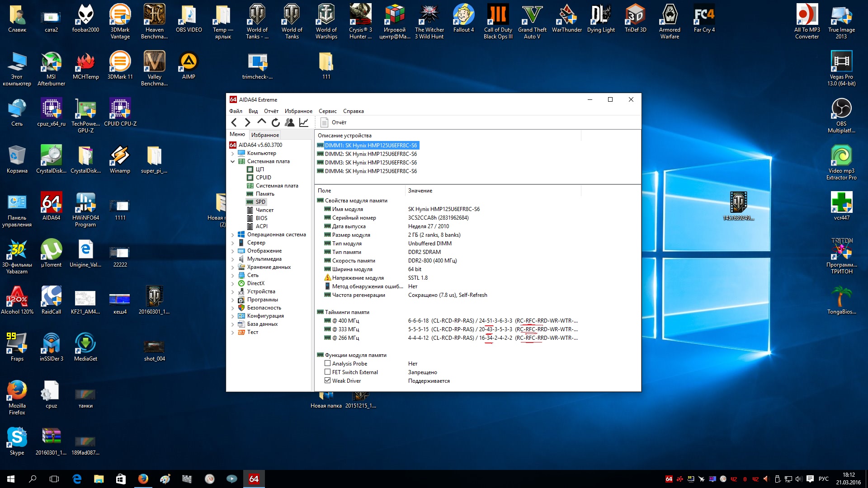Toggle the FET Switch External checkbox
The image size is (868, 488).
[327, 372]
